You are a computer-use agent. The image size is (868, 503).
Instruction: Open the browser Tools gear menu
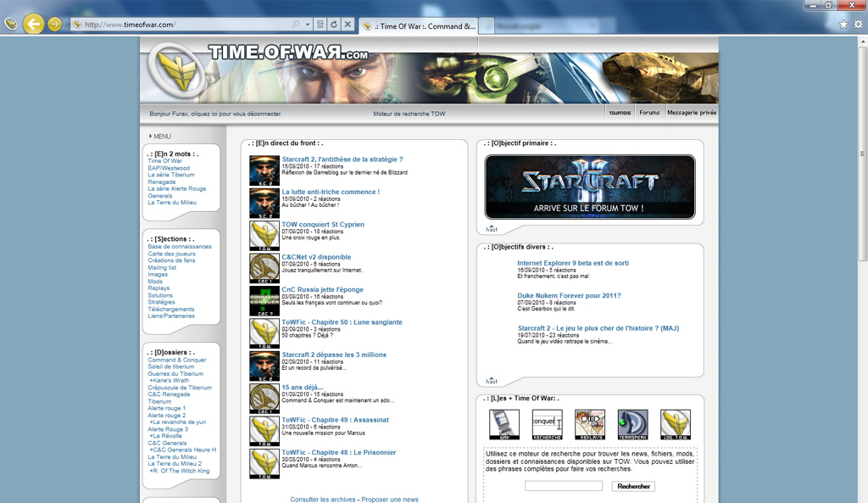858,25
